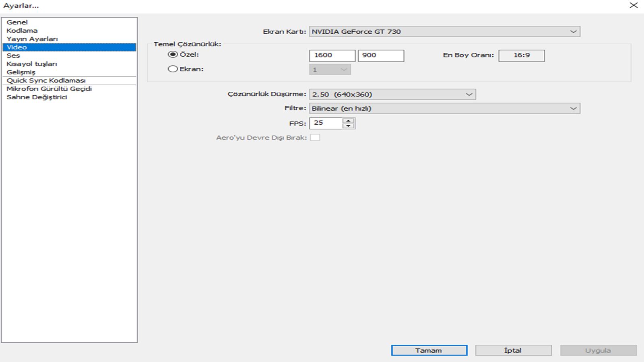Select the Kodlama settings category
This screenshot has width=644, height=362.
click(69, 31)
